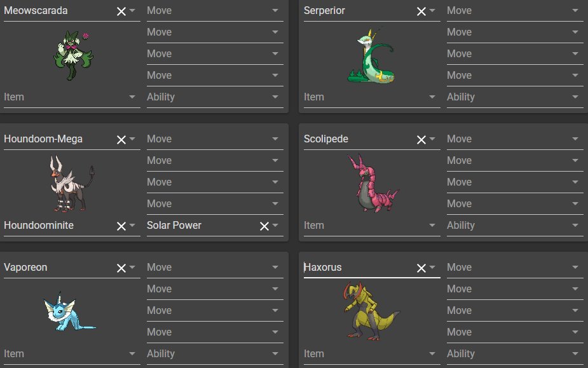Clear the Meowscarada species selection
Viewport: 588px width, 368px height.
coord(121,11)
